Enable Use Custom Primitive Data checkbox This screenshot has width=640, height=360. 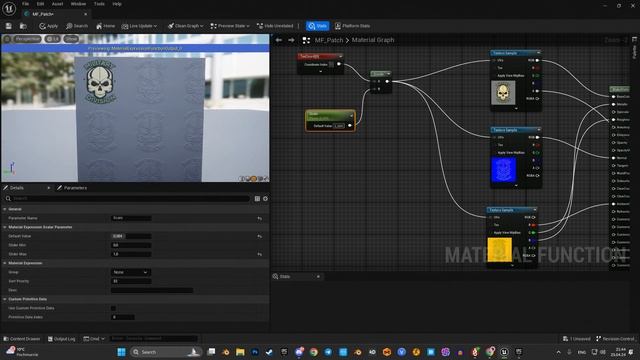113,308
